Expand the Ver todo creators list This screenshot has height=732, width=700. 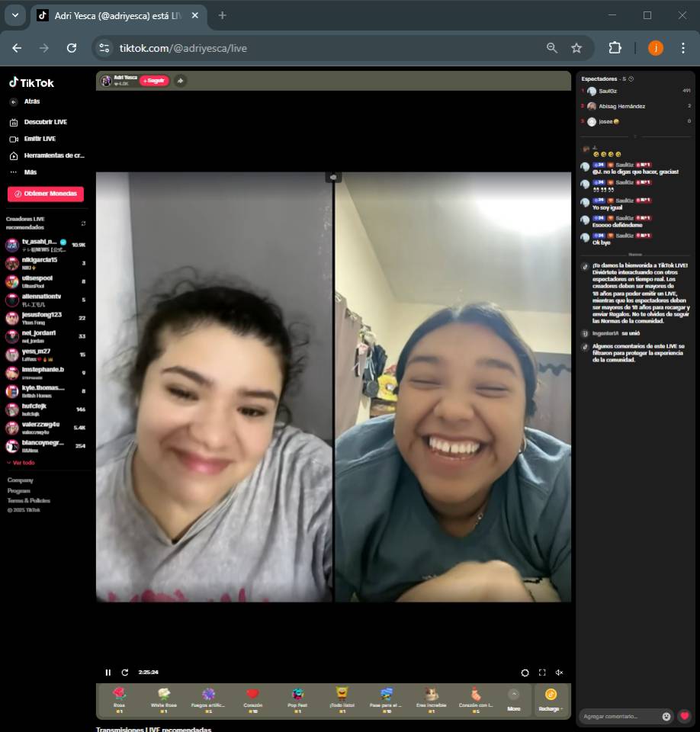coord(21,463)
